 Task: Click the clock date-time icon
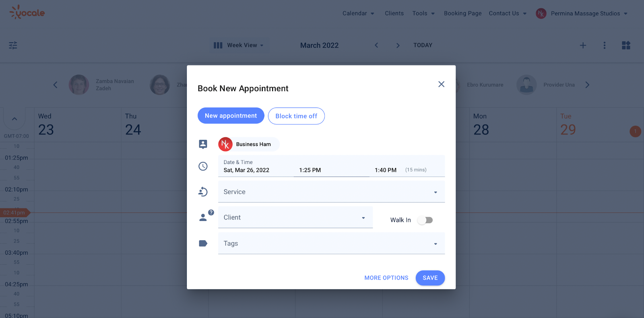[203, 166]
